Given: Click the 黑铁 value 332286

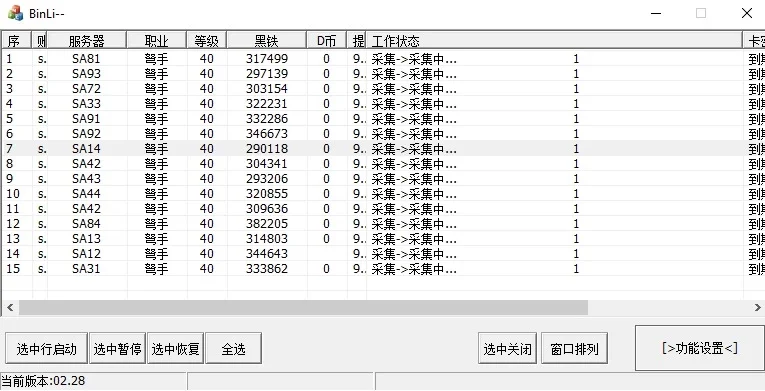Looking at the screenshot, I should tap(267, 119).
